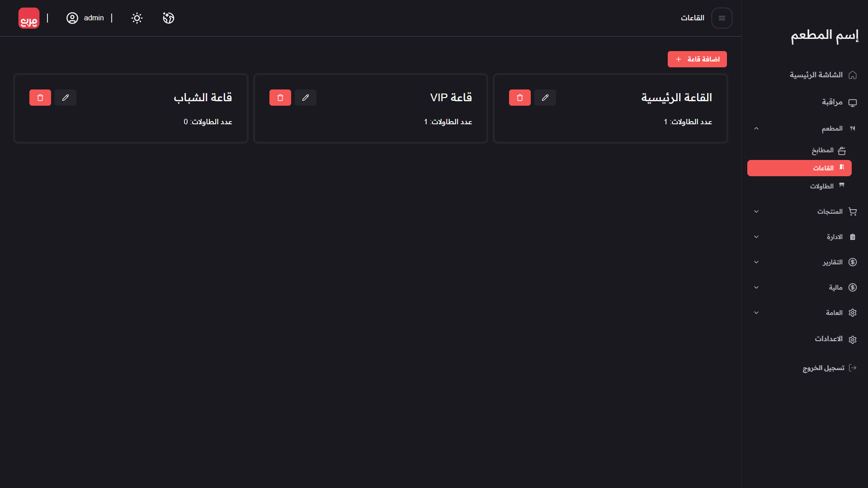Delete the قاعة الشباب hall
The image size is (868, 488).
40,98
